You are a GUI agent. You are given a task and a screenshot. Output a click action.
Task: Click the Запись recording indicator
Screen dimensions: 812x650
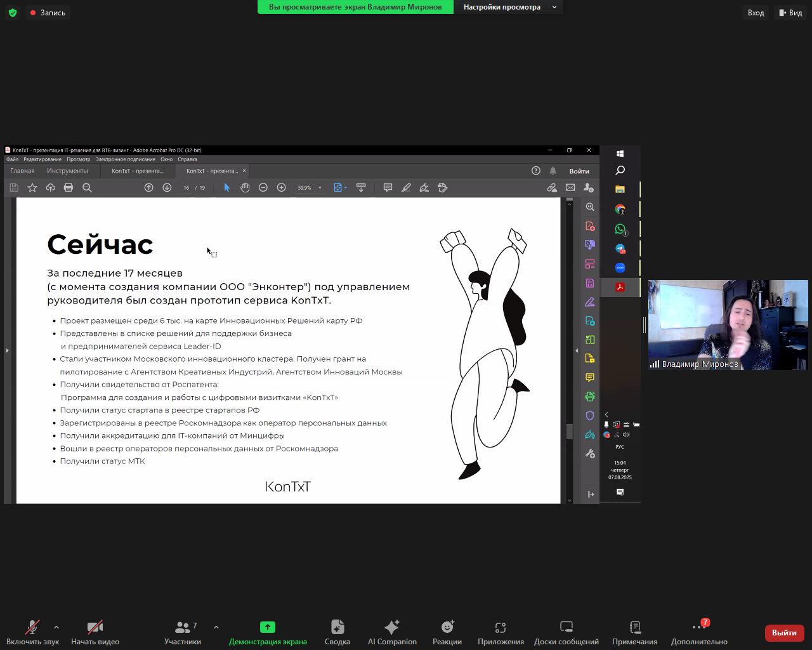pos(48,13)
